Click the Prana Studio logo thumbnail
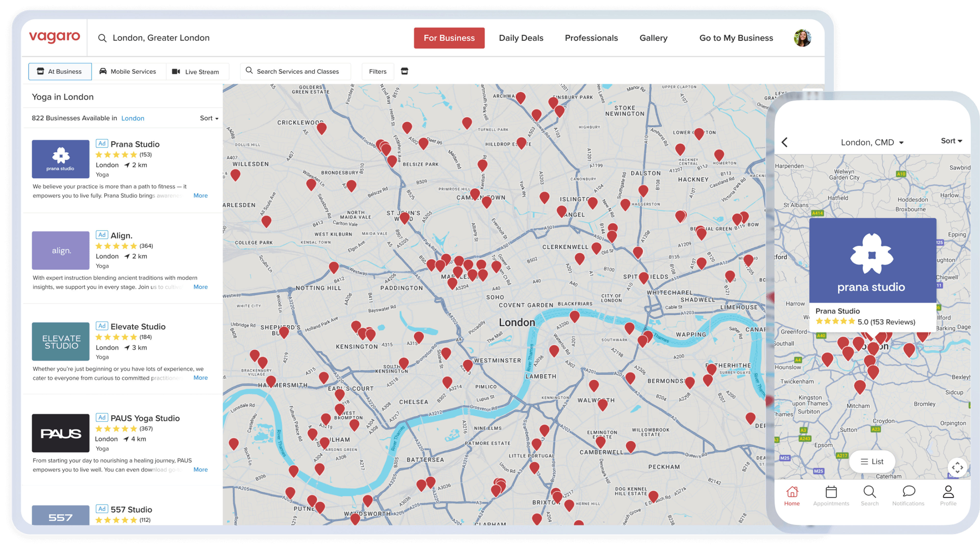 [x=60, y=159]
